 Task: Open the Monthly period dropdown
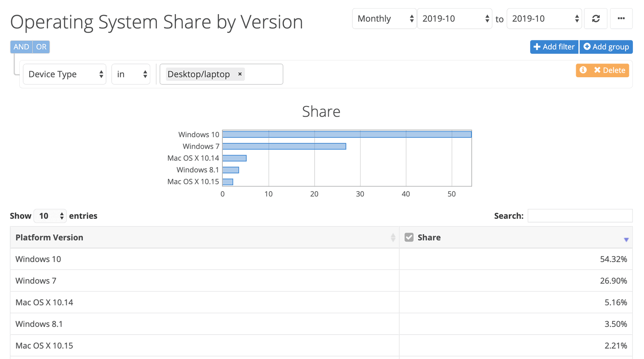384,18
